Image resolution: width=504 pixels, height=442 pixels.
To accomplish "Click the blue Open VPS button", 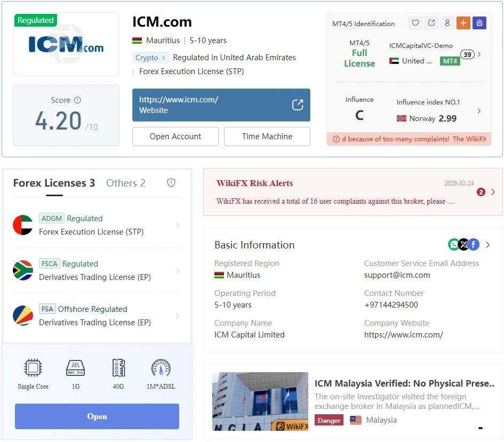I will 97,416.
